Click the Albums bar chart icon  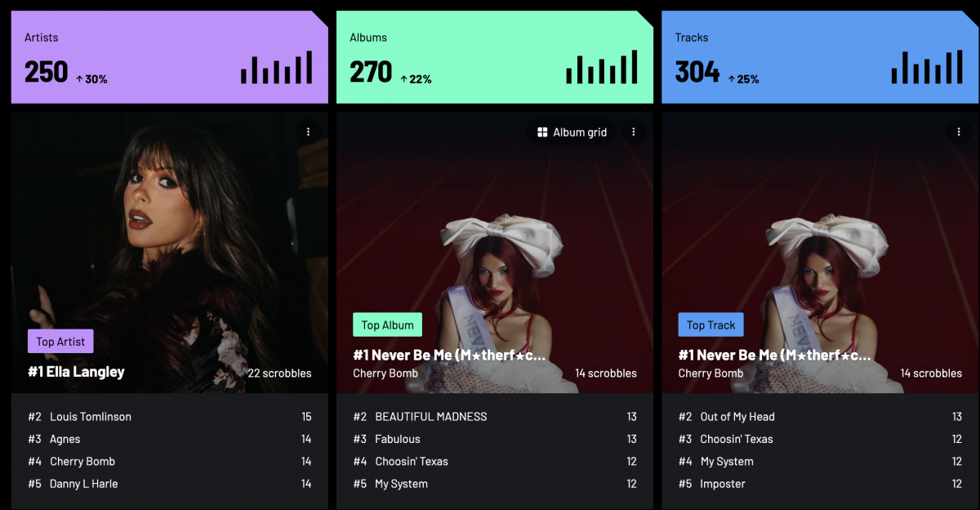(601, 67)
